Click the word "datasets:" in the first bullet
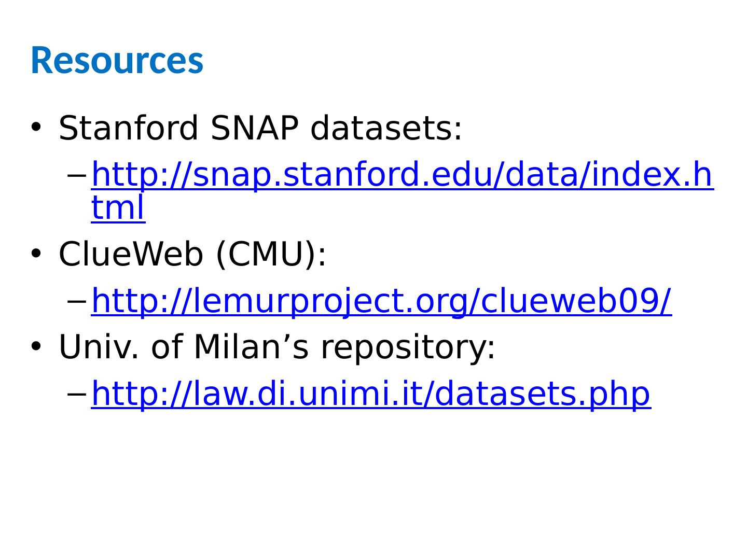 click(385, 128)
